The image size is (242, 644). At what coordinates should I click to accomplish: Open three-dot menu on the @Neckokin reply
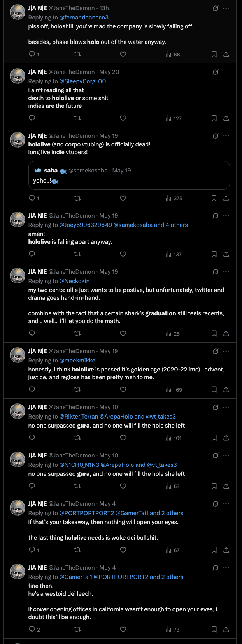click(226, 272)
